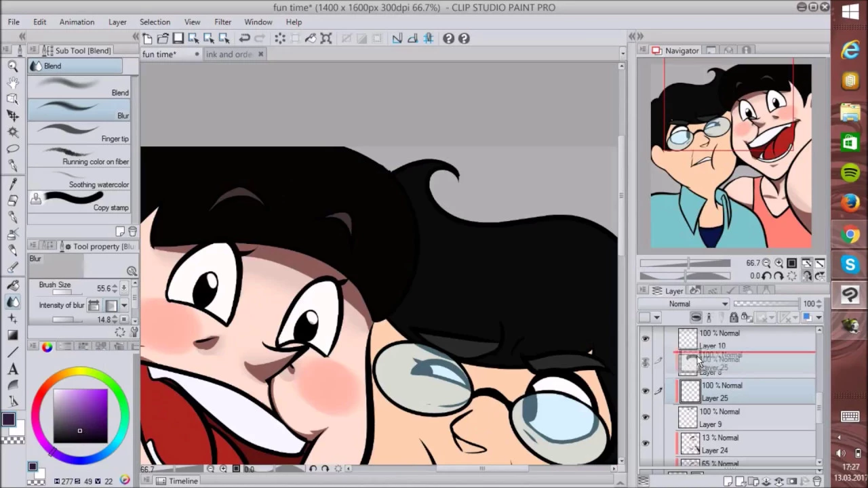Zoom out in the Navigator panel

click(766, 263)
